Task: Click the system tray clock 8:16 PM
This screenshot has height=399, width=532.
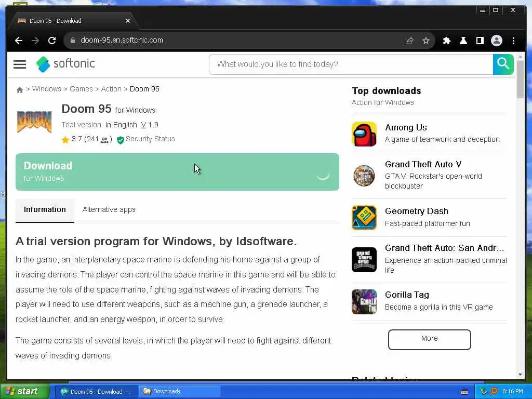Action: 512,392
